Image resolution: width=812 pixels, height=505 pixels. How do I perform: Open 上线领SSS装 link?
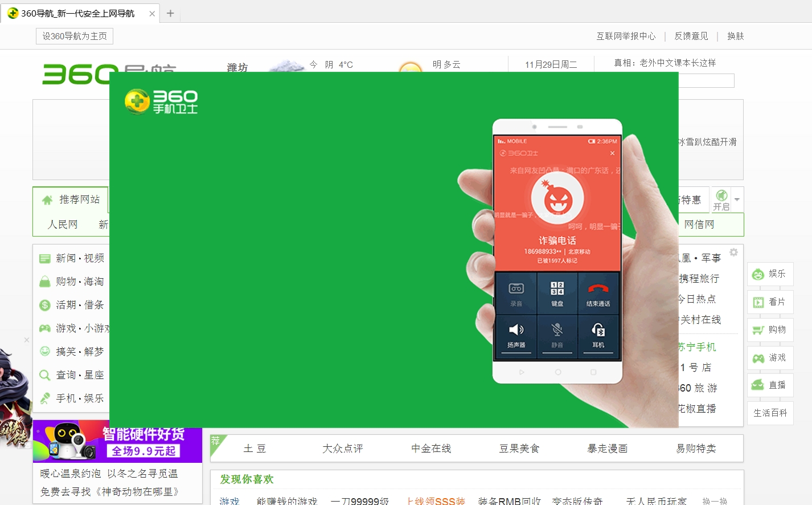pyautogui.click(x=436, y=501)
